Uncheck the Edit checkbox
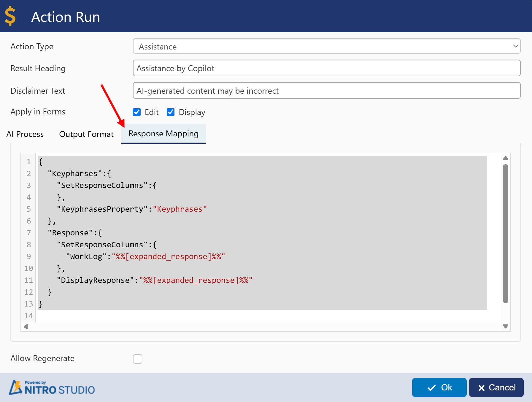Viewport: 532px width, 402px height. pos(137,112)
